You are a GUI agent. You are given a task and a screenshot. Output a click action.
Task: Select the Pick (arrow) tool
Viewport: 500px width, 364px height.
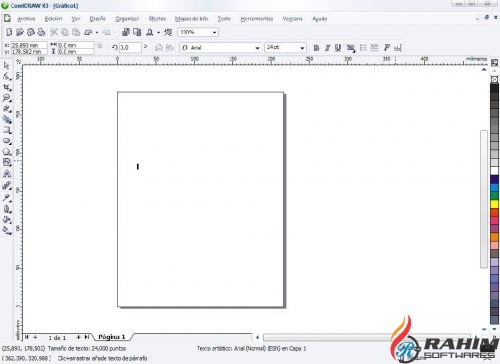pyautogui.click(x=7, y=66)
